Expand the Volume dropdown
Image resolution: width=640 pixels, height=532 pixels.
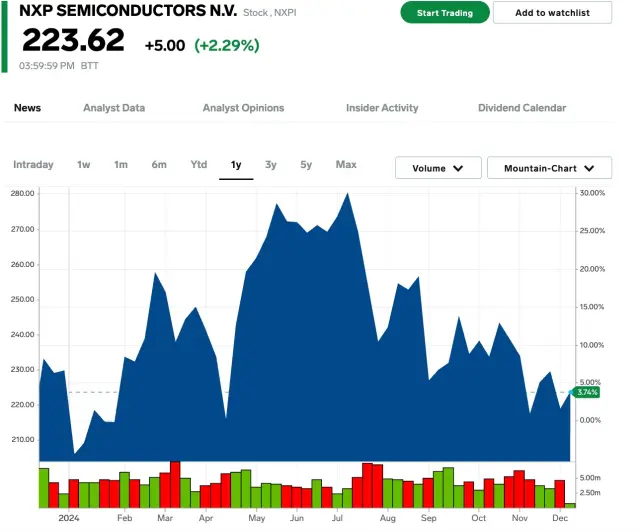click(438, 169)
